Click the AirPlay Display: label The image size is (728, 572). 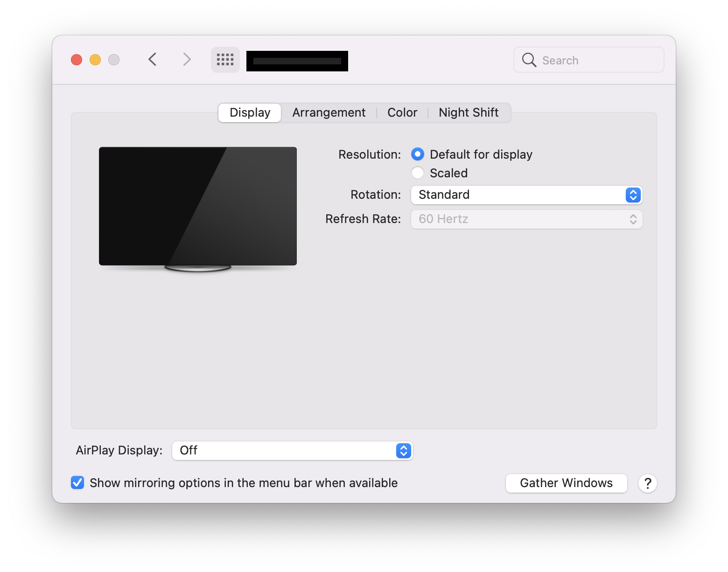119,450
